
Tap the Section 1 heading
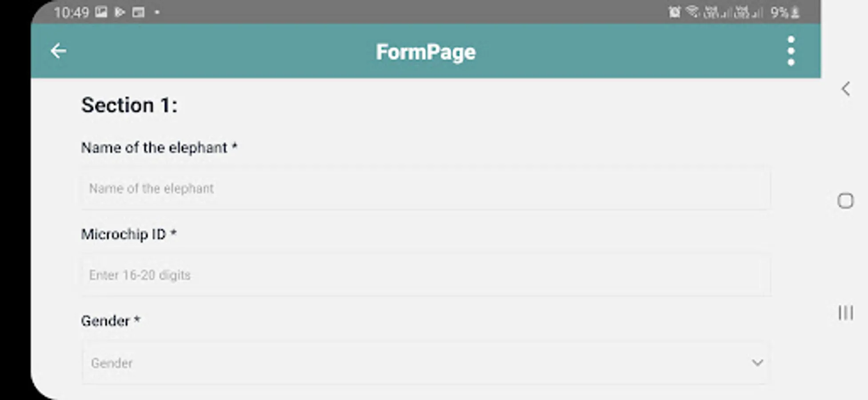[x=129, y=105]
